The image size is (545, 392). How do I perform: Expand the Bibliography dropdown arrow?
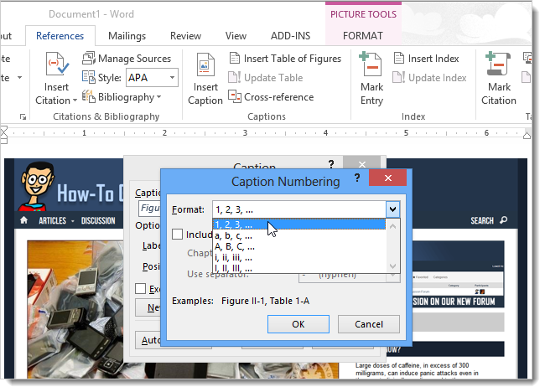(x=158, y=97)
